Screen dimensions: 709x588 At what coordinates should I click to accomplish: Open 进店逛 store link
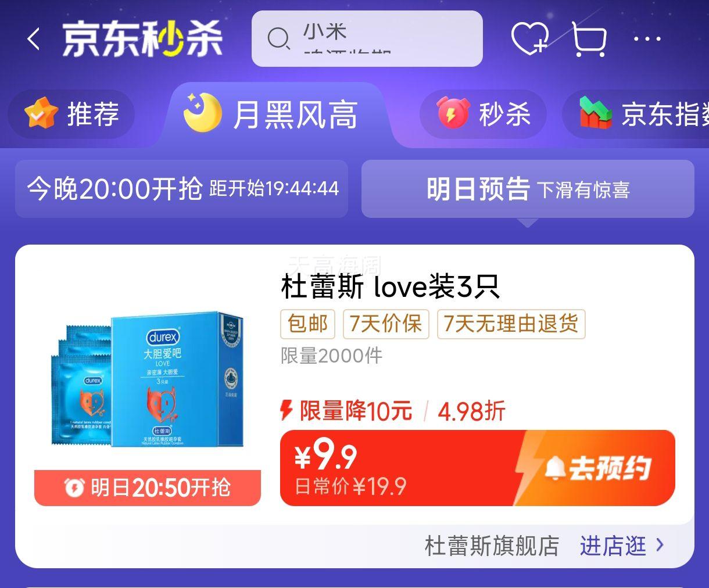pos(621,546)
